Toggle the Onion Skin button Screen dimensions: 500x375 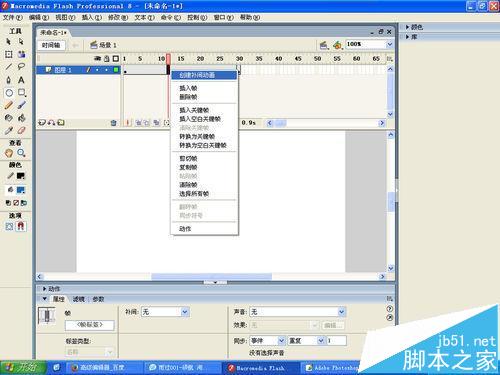pyautogui.click(x=139, y=123)
